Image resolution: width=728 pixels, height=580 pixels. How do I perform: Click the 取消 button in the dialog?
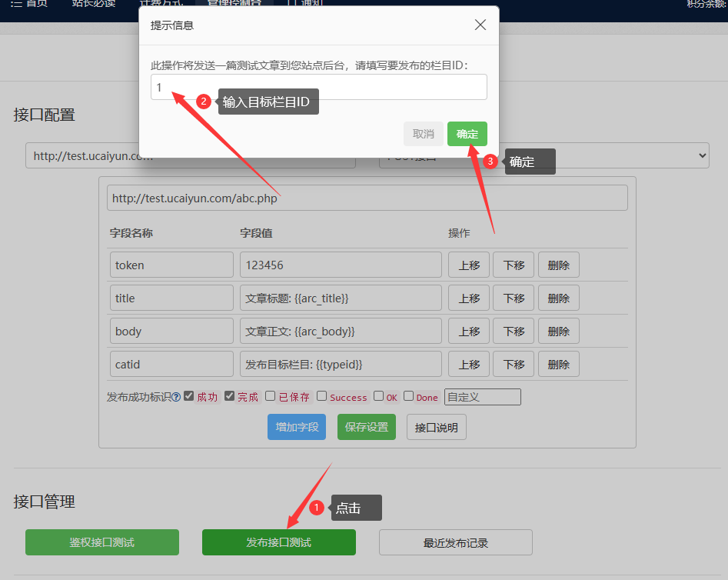click(x=424, y=134)
